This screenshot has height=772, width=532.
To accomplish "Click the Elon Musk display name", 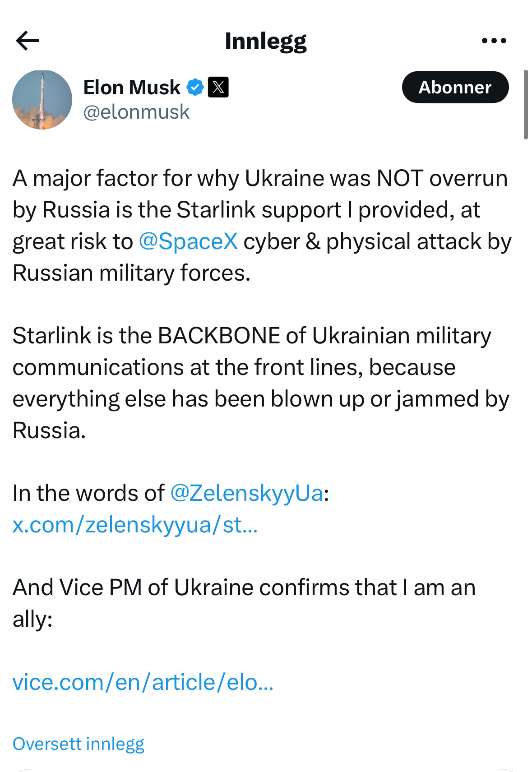I will point(132,87).
